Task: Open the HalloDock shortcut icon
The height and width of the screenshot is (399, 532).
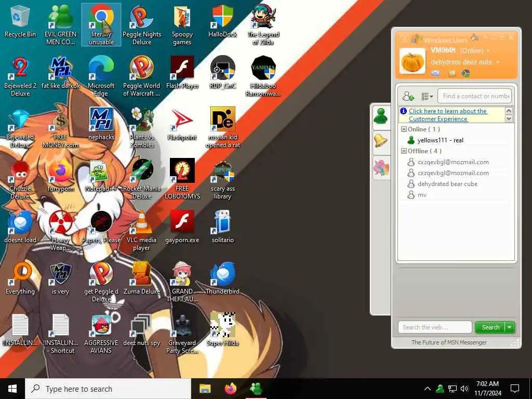Action: pos(222,21)
